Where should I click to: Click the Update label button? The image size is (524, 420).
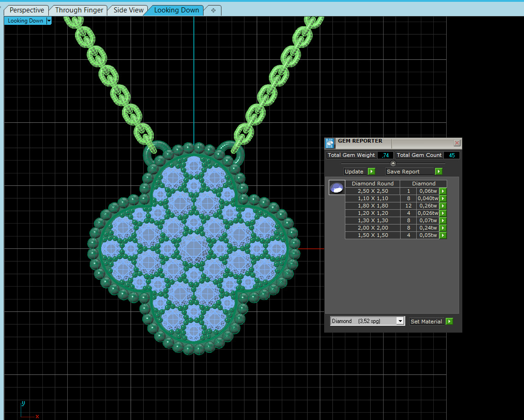pyautogui.click(x=354, y=172)
